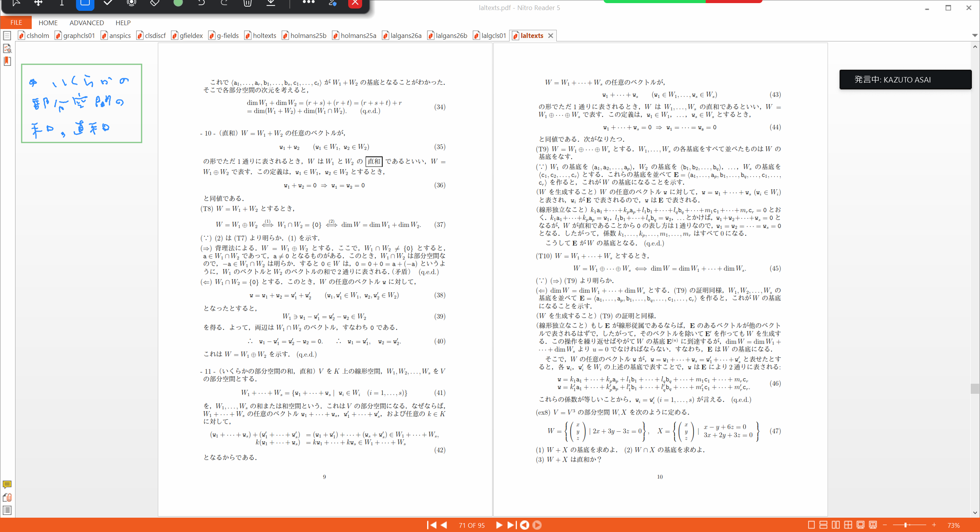Image resolution: width=980 pixels, height=532 pixels.
Task: Open the ADVANCED ribbon tab
Action: pos(87,23)
